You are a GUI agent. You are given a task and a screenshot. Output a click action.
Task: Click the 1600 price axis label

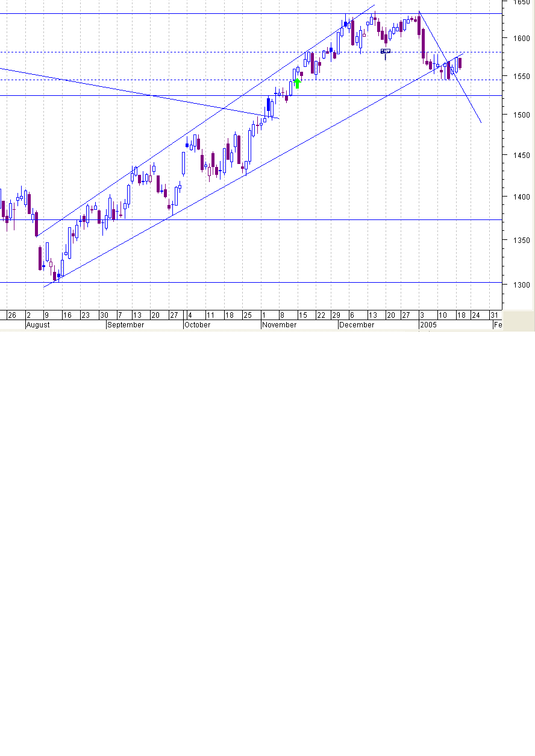[x=521, y=38]
